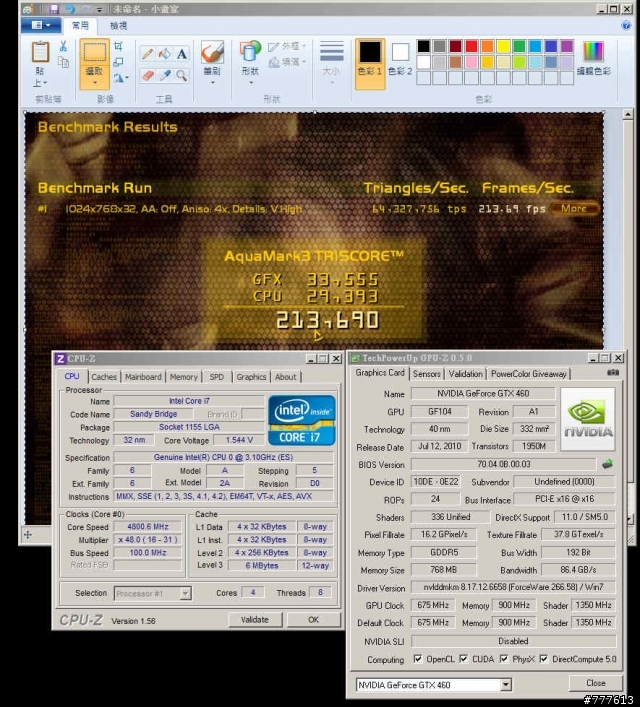640x708 pixels.
Task: Open the GPU-Z graphics card selection dropdown
Action: (x=506, y=685)
